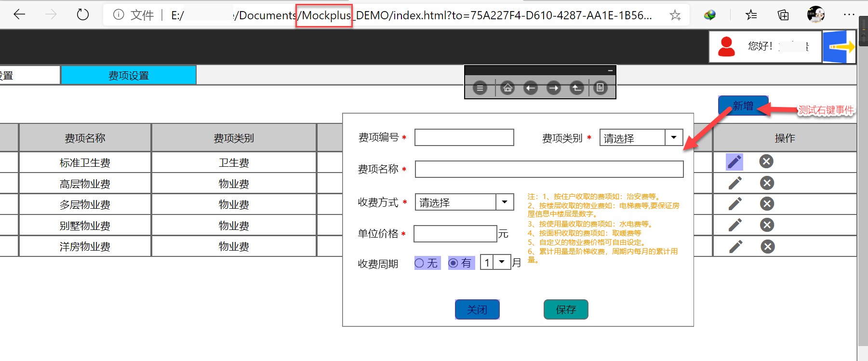Go to the demo home page icon
The height and width of the screenshot is (361, 868).
tap(507, 88)
